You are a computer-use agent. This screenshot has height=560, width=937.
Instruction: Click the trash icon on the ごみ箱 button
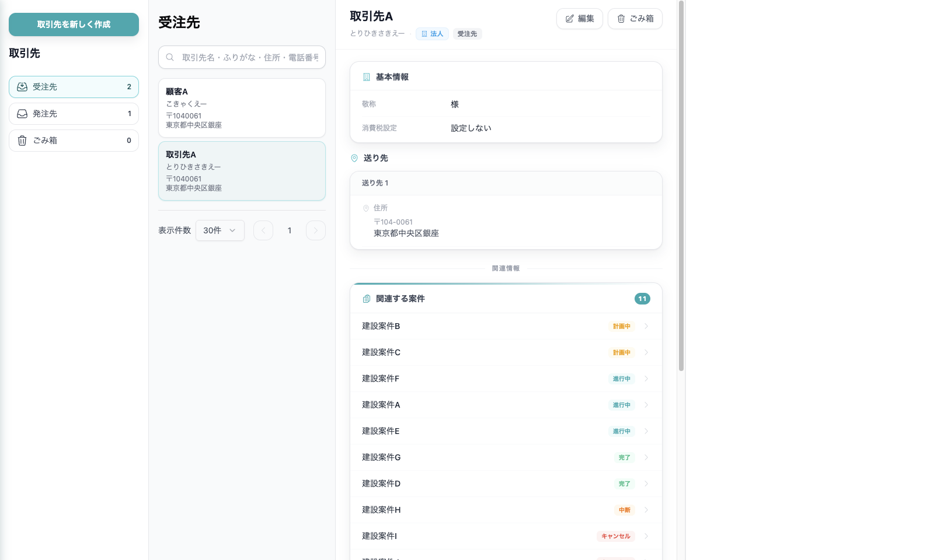click(620, 19)
